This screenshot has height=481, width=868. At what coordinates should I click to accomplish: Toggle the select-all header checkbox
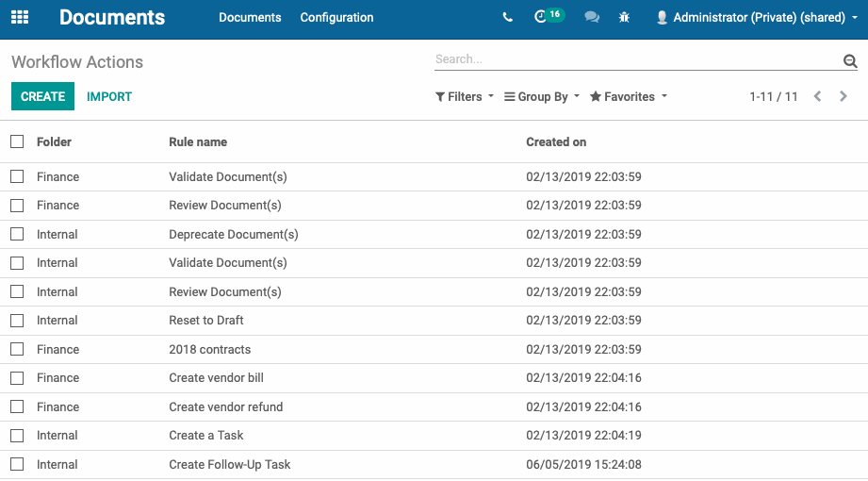(x=17, y=141)
